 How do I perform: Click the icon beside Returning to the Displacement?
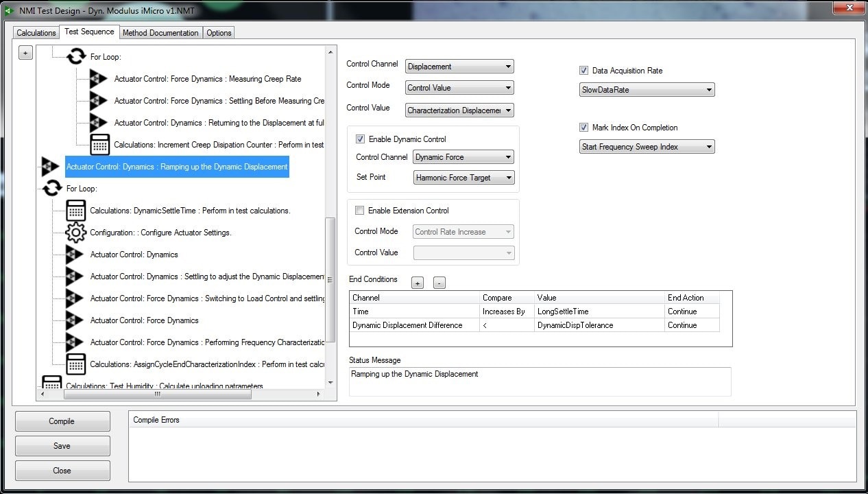(x=99, y=122)
